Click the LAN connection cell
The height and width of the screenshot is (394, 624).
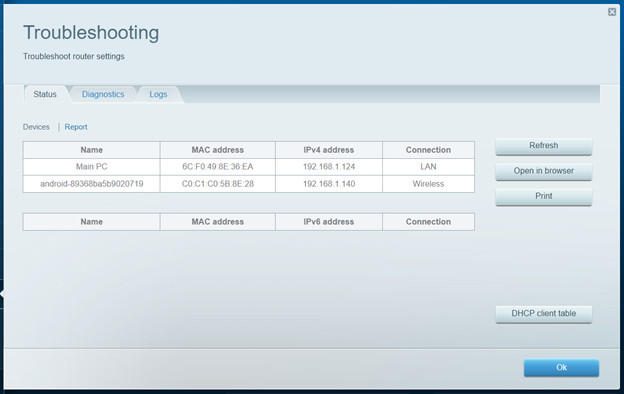pyautogui.click(x=428, y=167)
